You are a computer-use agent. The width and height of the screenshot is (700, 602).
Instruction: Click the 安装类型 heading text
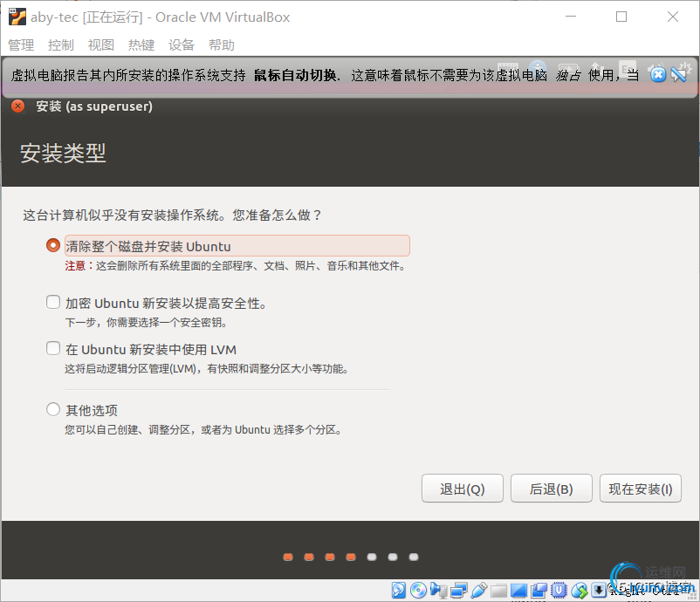pyautogui.click(x=63, y=153)
